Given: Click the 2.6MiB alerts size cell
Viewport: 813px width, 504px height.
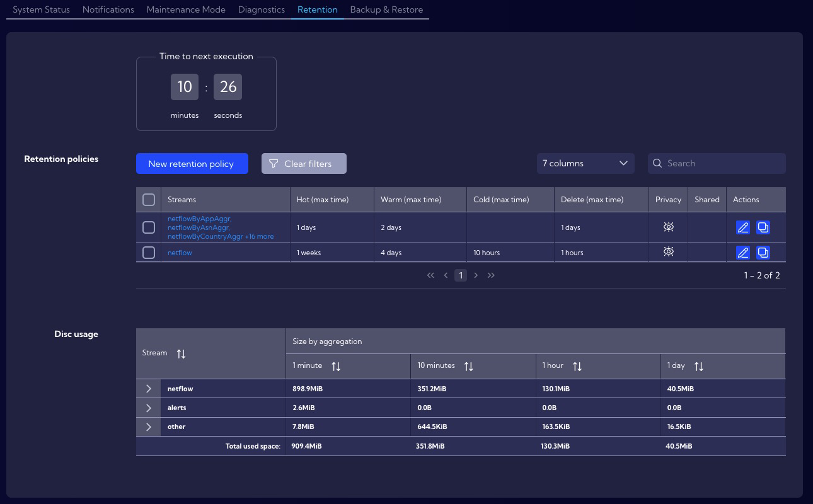Looking at the screenshot, I should (349, 408).
